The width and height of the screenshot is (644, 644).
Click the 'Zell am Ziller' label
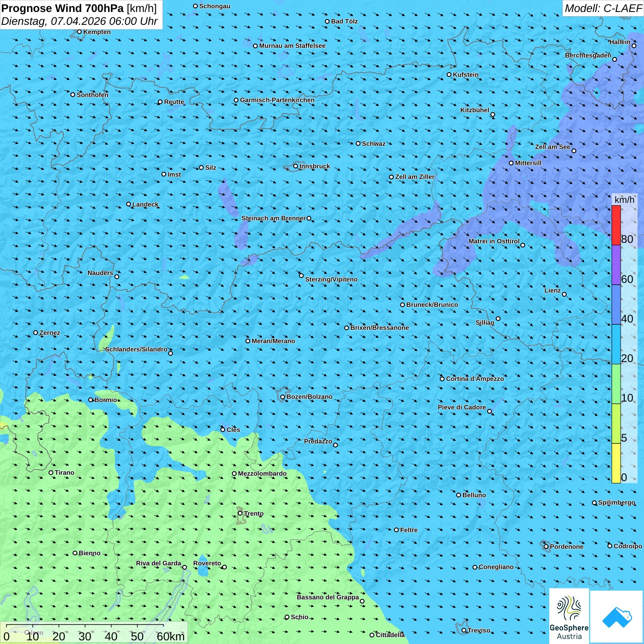[x=414, y=177]
